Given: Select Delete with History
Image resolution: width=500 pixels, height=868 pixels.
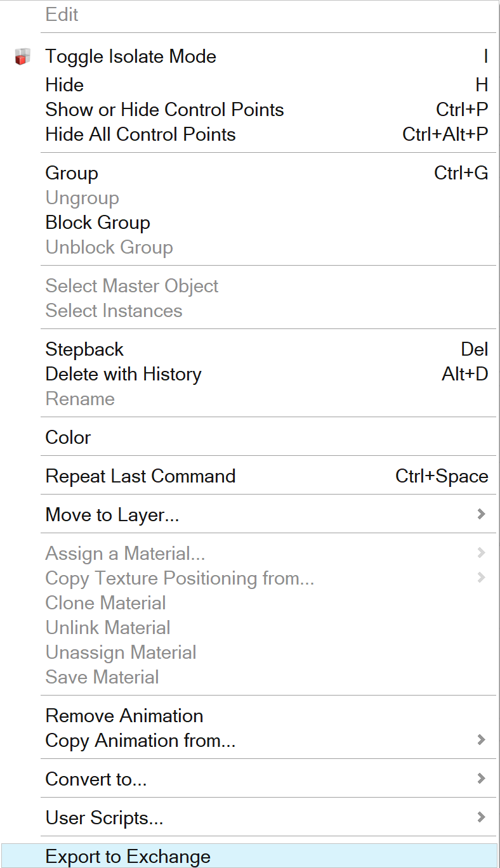Looking at the screenshot, I should pyautogui.click(x=123, y=375).
